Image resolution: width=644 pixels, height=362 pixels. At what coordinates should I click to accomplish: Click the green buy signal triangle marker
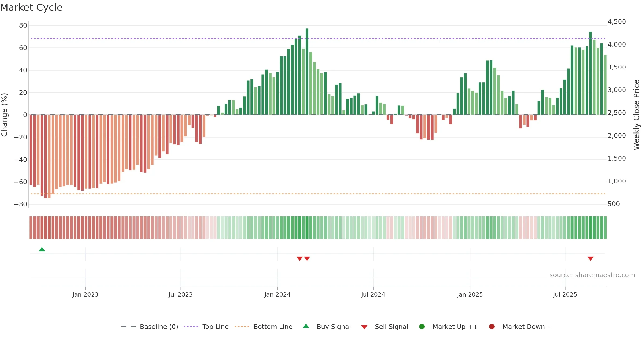click(x=42, y=249)
